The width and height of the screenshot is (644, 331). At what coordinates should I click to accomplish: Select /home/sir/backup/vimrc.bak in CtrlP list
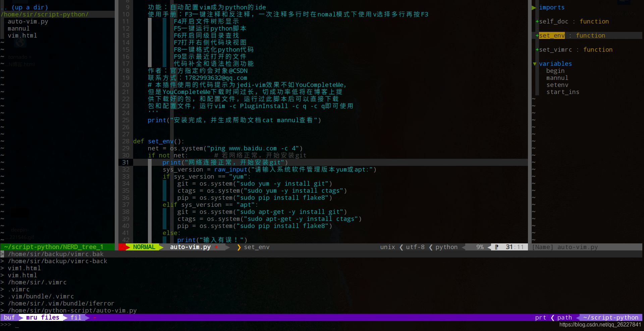point(56,254)
